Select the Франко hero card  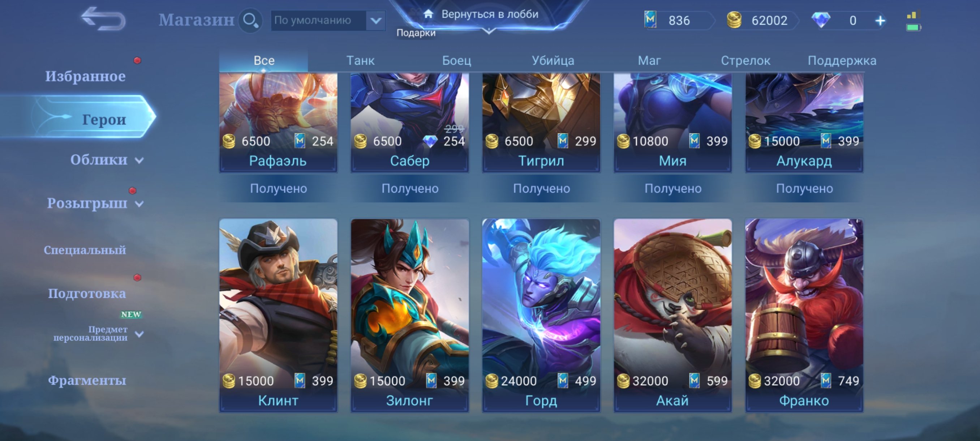click(x=804, y=316)
